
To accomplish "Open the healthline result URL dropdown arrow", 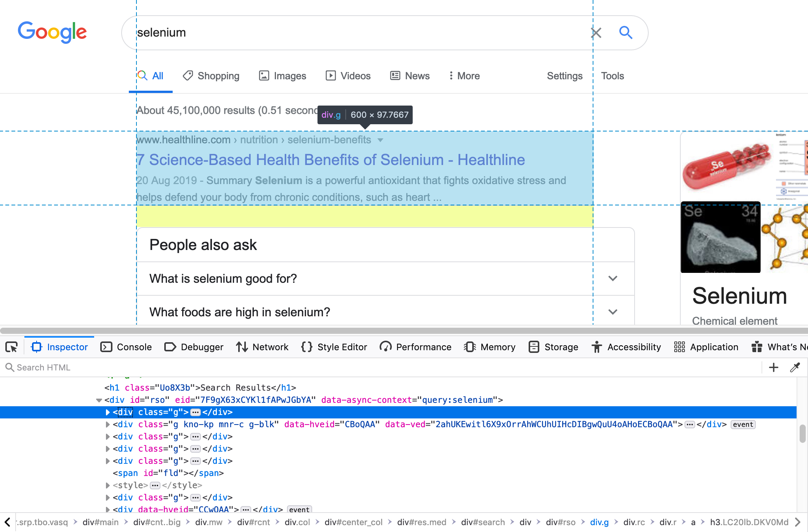I will (380, 140).
